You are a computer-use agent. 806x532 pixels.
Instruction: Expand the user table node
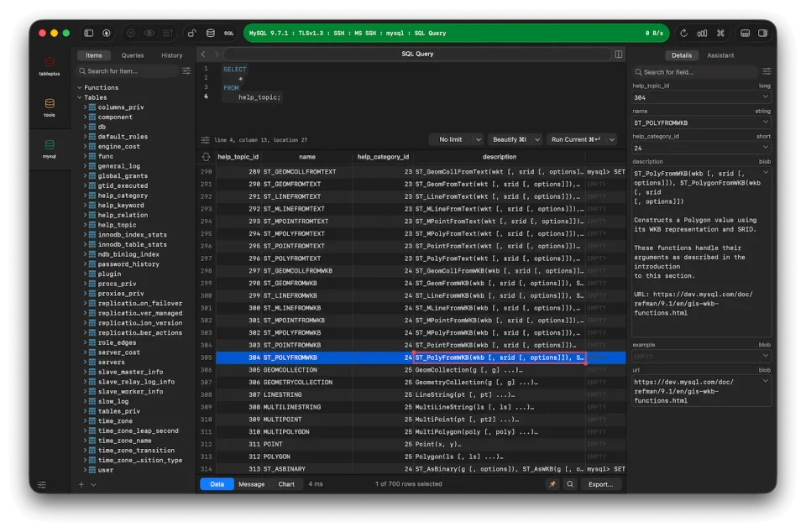click(86, 469)
